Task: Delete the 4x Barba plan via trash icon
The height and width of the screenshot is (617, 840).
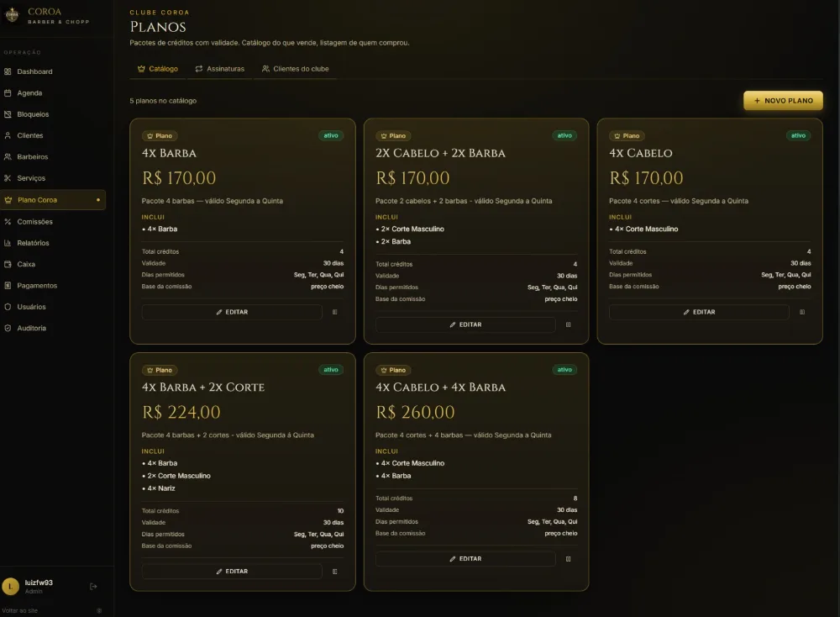Action: [x=335, y=312]
